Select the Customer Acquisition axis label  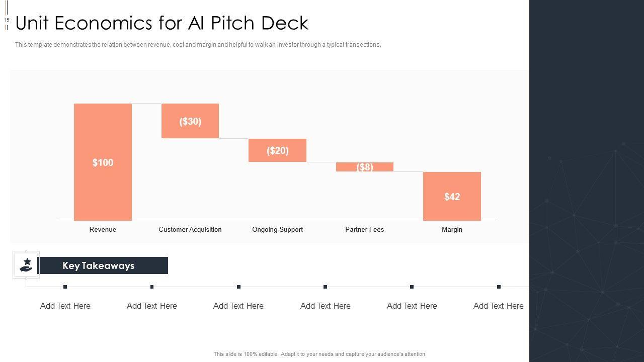[190, 229]
